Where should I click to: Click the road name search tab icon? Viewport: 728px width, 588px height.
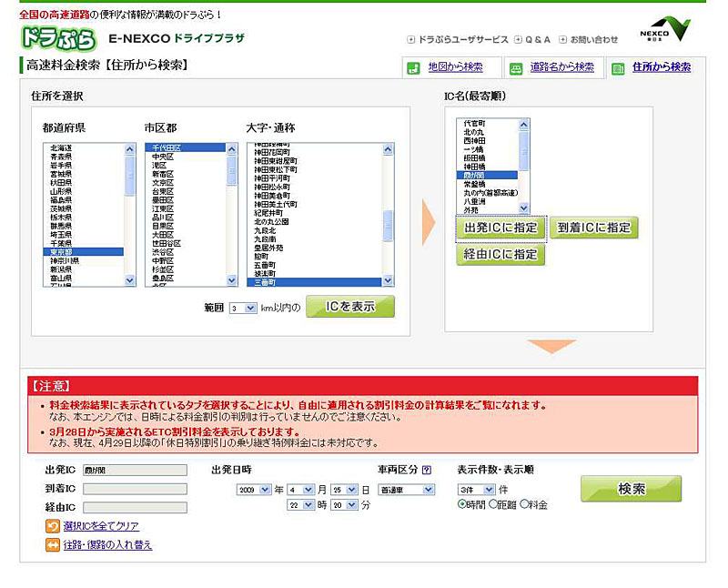click(x=516, y=67)
